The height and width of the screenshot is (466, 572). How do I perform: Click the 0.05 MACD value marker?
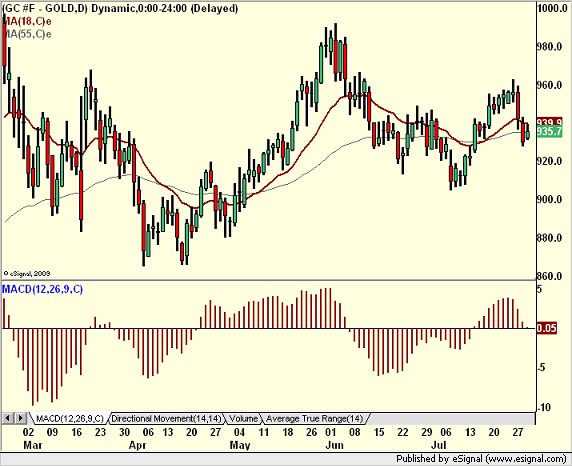pos(546,328)
